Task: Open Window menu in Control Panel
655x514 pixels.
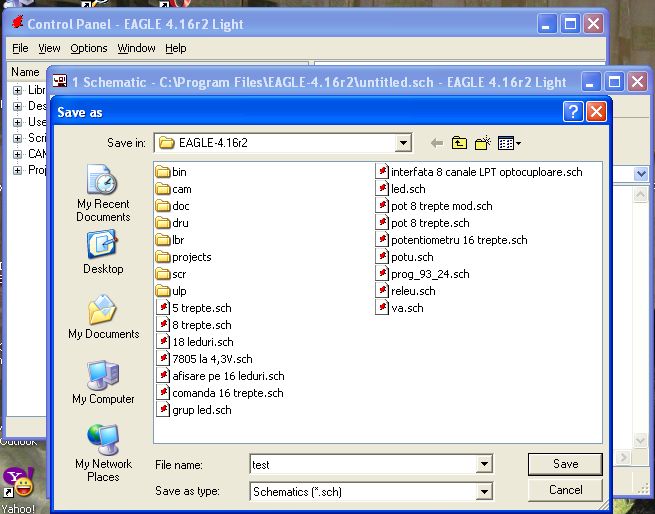Action: [136, 48]
